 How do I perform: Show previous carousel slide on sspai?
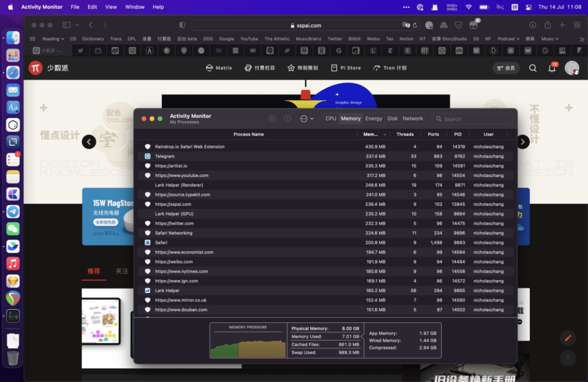pos(89,141)
